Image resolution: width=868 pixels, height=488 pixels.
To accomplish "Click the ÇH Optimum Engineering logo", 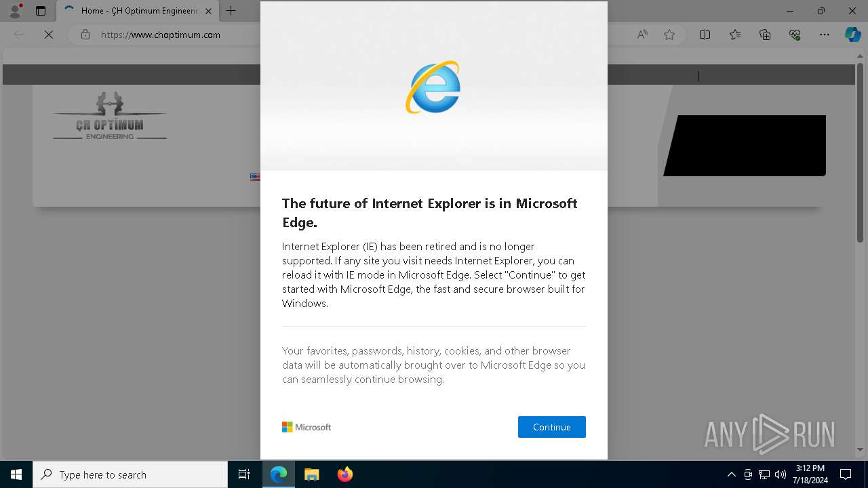I will point(110,116).
